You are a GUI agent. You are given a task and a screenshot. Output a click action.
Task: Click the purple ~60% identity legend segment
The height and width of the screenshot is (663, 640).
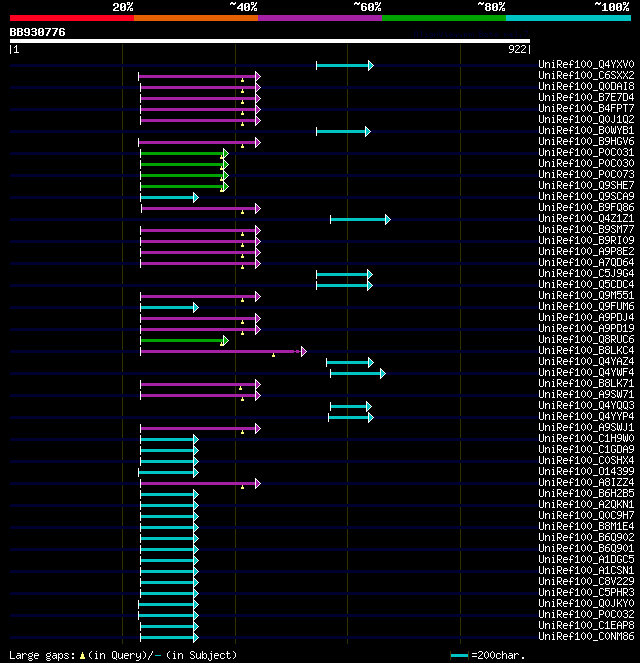click(320, 18)
